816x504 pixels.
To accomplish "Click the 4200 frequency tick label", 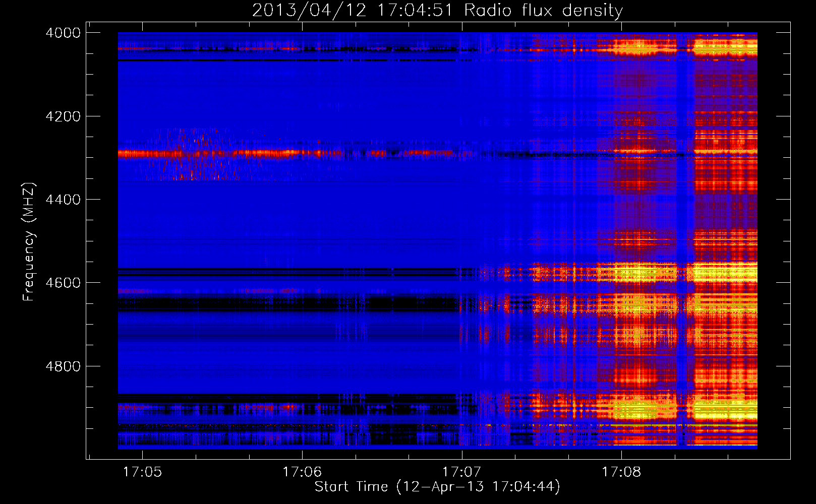I will tap(63, 116).
